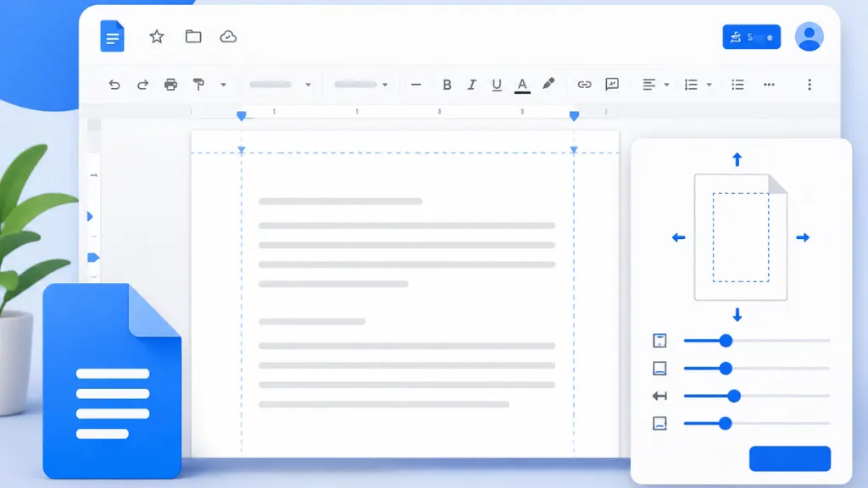Select the left margin ruler marker
The image size is (868, 488).
[x=242, y=115]
